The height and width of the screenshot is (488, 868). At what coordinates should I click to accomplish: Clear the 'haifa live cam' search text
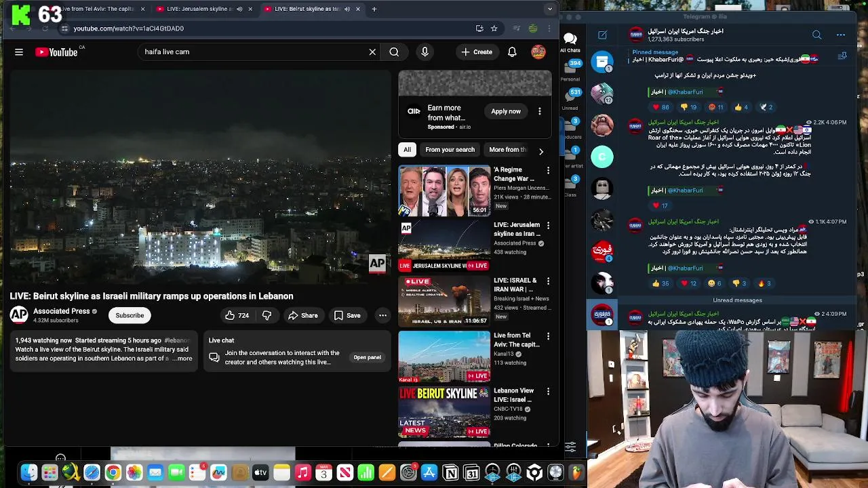pyautogui.click(x=372, y=52)
